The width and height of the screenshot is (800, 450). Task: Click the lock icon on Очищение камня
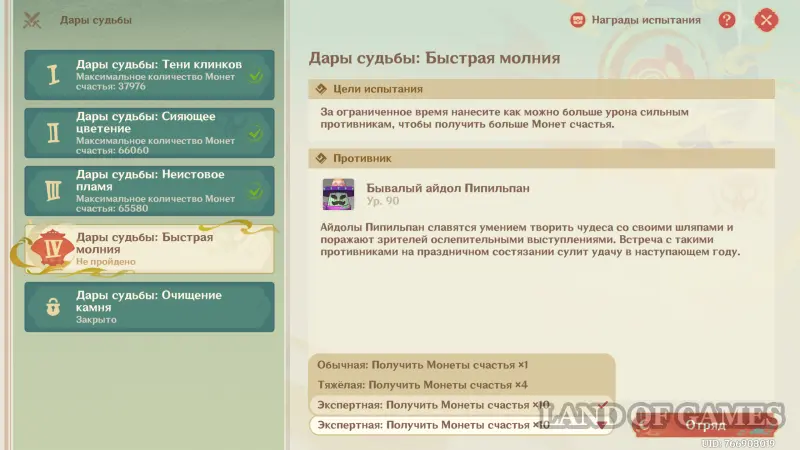51,307
